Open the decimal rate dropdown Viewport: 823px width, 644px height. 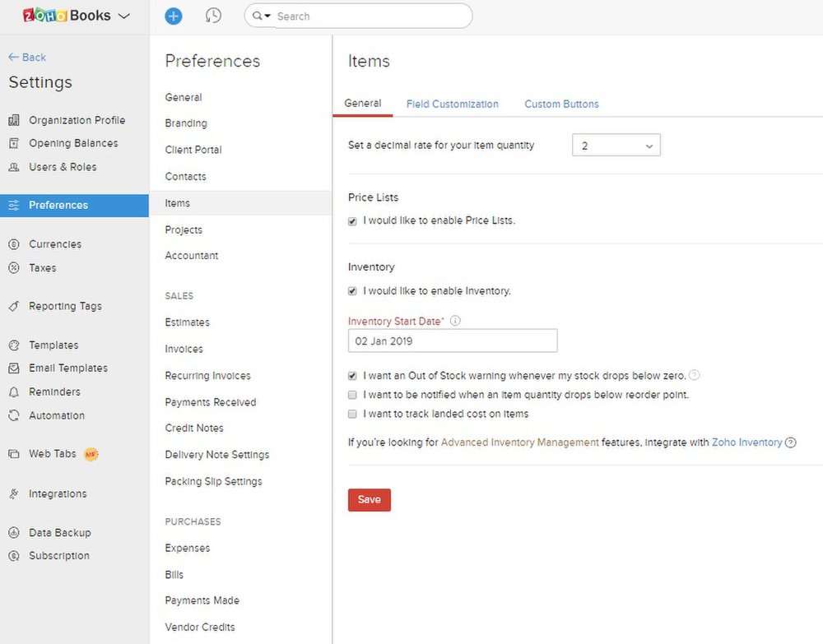tap(616, 144)
